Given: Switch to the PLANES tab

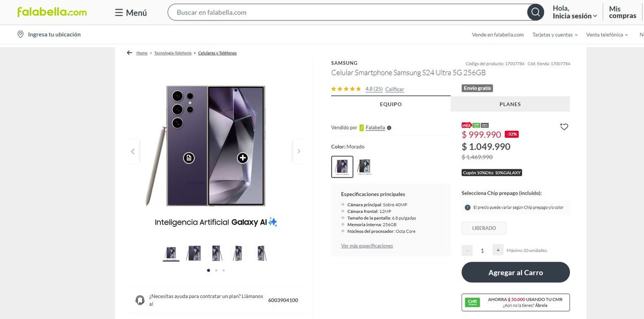Looking at the screenshot, I should [x=510, y=104].
